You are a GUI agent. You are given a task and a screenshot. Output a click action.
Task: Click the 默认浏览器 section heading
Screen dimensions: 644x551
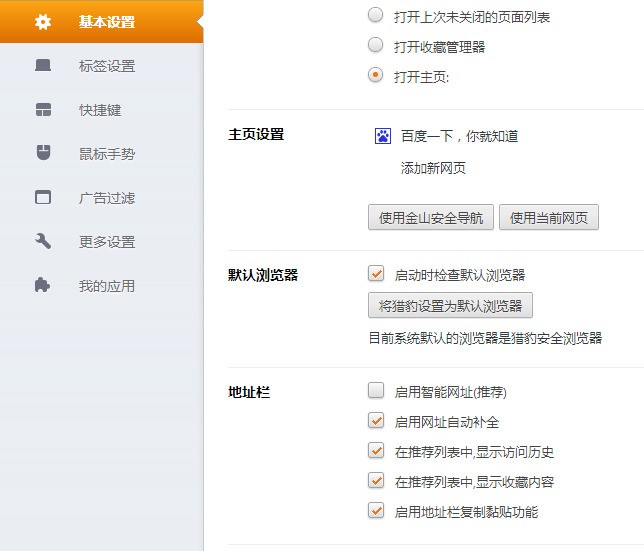click(x=263, y=275)
